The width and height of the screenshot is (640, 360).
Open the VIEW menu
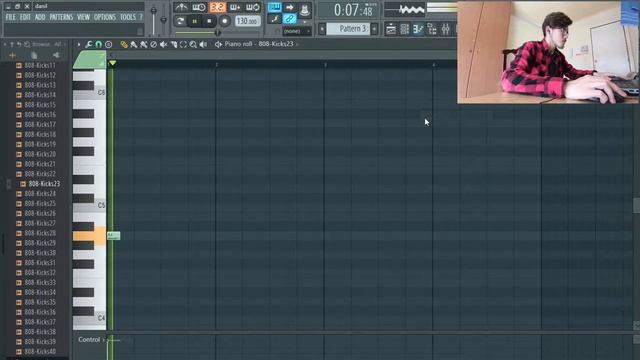(x=83, y=17)
